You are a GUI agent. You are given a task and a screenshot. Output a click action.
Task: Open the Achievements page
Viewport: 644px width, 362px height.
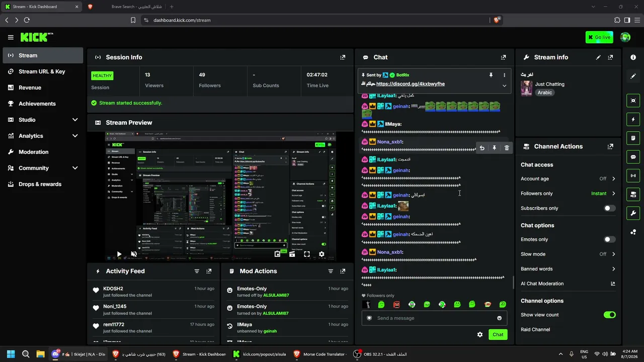click(43, 104)
